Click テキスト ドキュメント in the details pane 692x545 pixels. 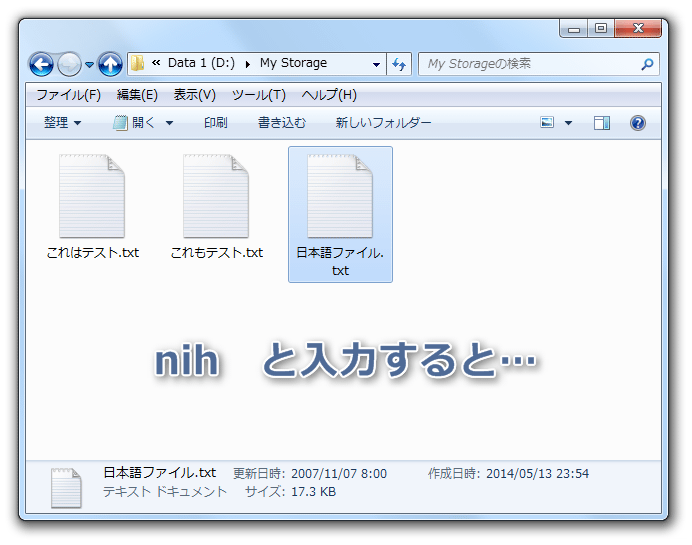click(165, 492)
